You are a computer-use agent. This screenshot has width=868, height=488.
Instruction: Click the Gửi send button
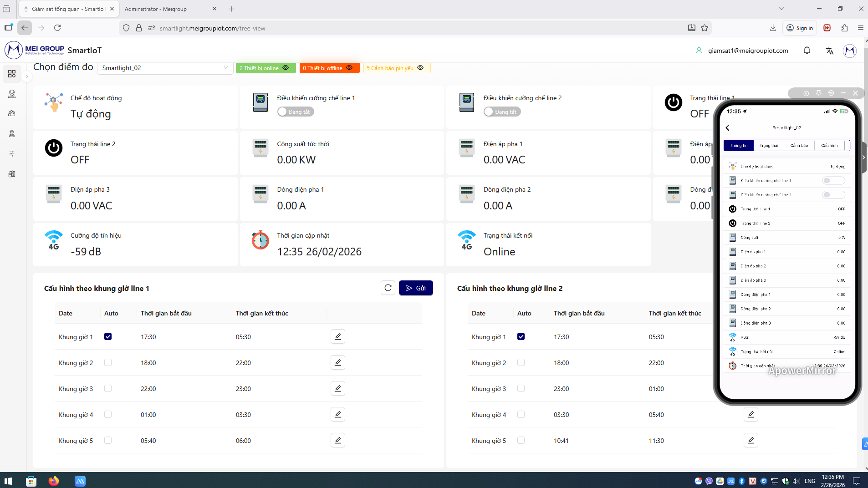pyautogui.click(x=415, y=288)
